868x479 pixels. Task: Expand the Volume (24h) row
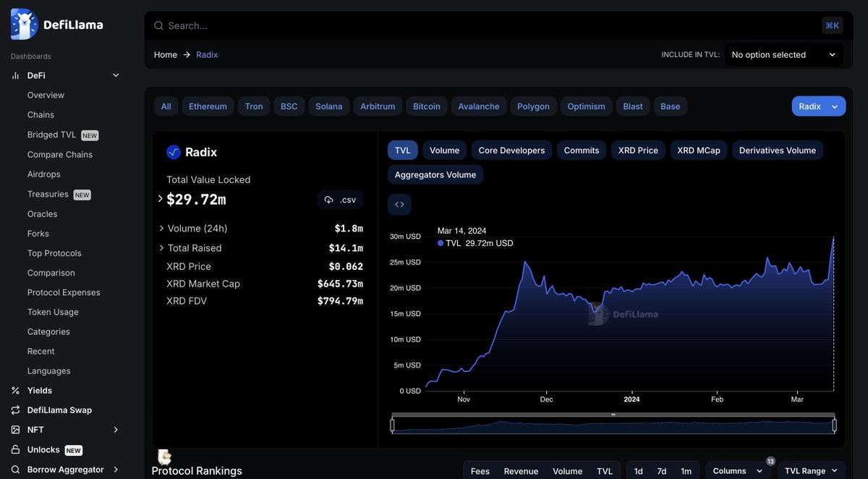(161, 228)
